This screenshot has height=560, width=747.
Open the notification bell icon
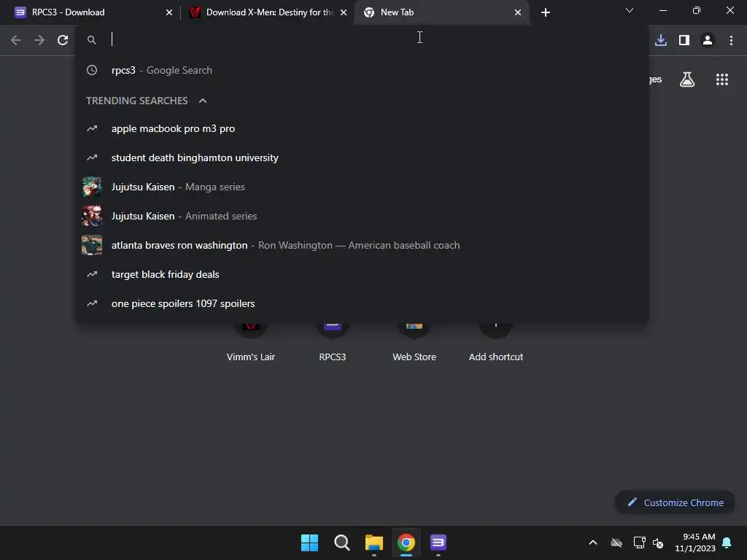pyautogui.click(x=727, y=542)
